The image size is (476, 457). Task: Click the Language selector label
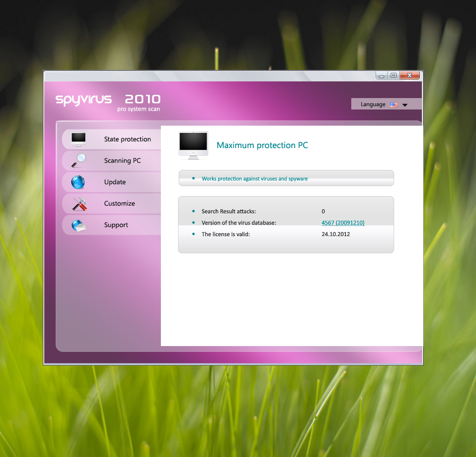pos(373,104)
